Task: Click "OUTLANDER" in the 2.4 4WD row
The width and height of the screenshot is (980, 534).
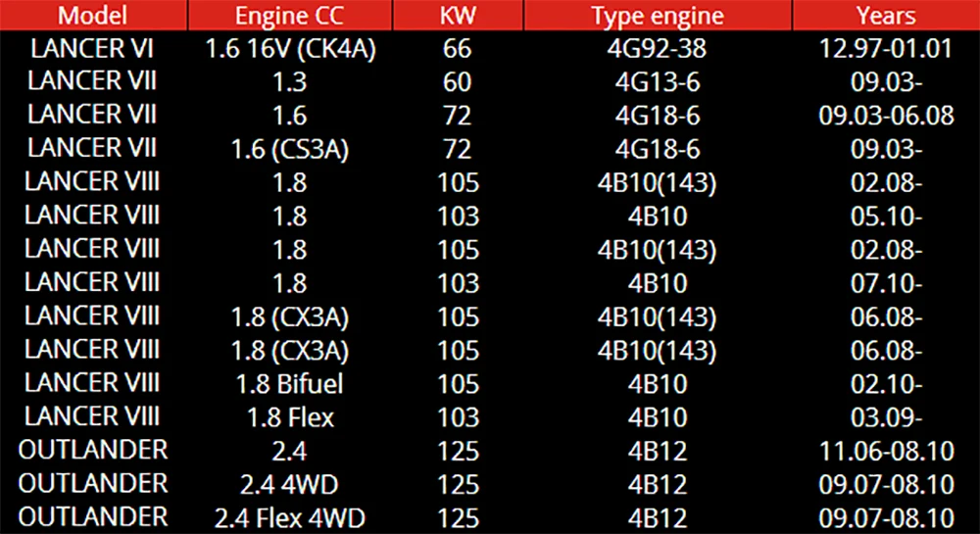Action: pos(92,484)
